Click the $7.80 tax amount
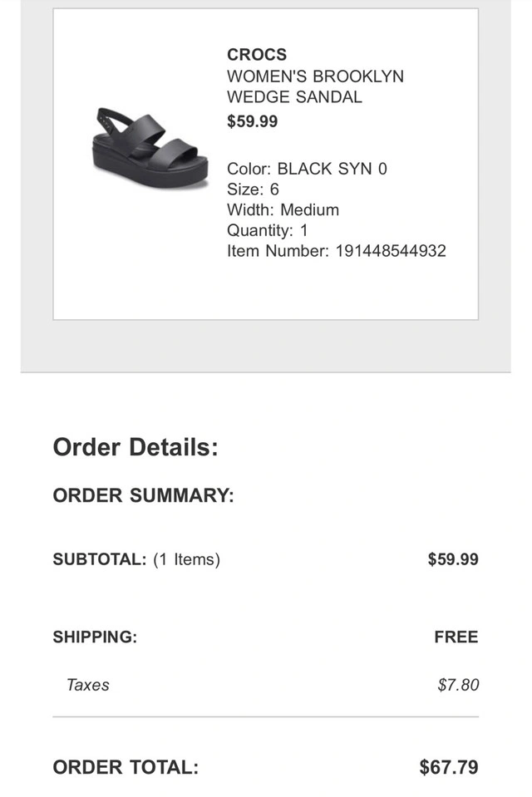This screenshot has height=797, width=532. pos(458,685)
